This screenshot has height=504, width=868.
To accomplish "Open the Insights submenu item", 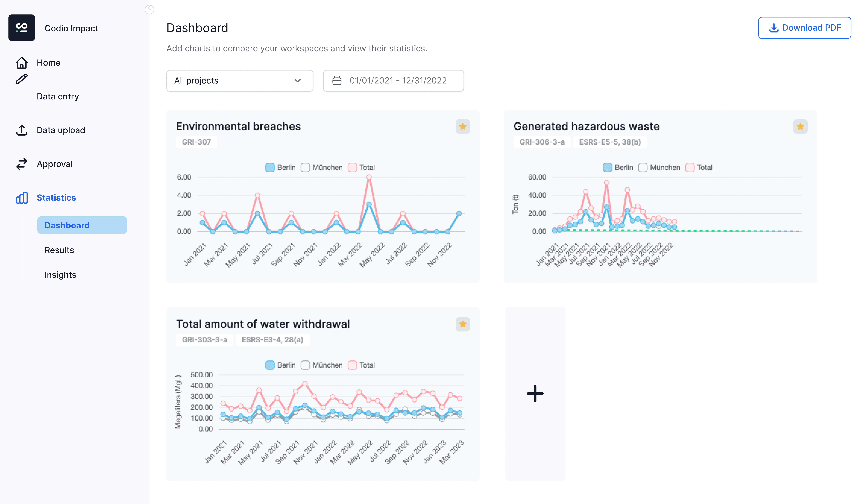I will 60,275.
